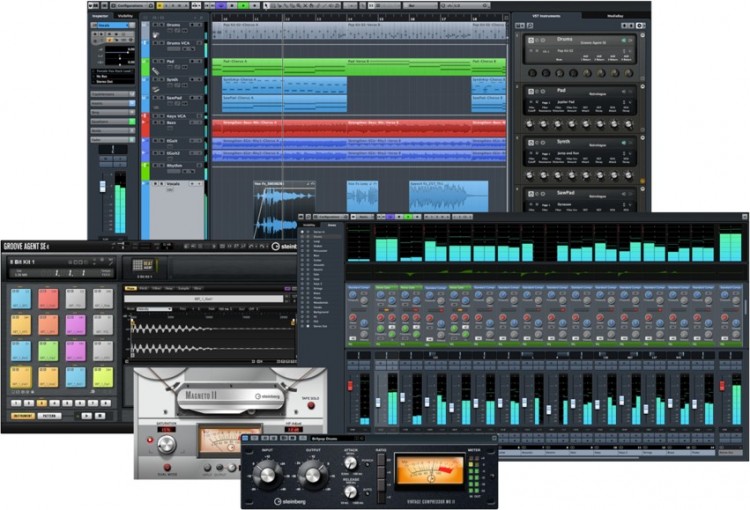750x510 pixels.
Task: Click the drum icon under the Drums track
Action: pos(156,34)
